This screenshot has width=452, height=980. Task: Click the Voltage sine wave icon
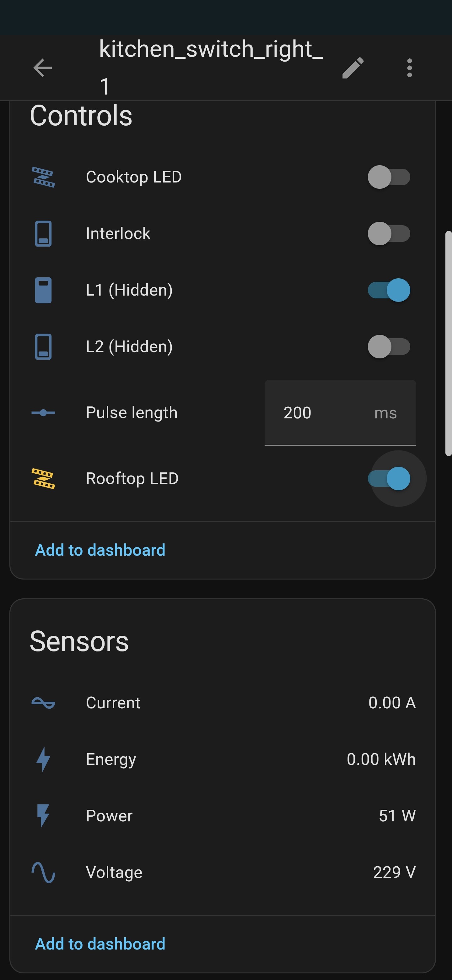pos(43,872)
